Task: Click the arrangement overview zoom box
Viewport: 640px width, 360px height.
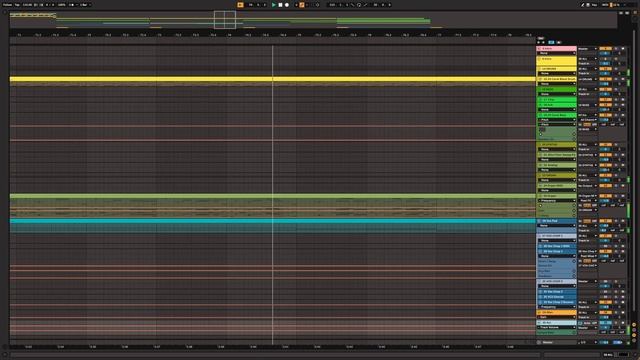Action: [225, 20]
